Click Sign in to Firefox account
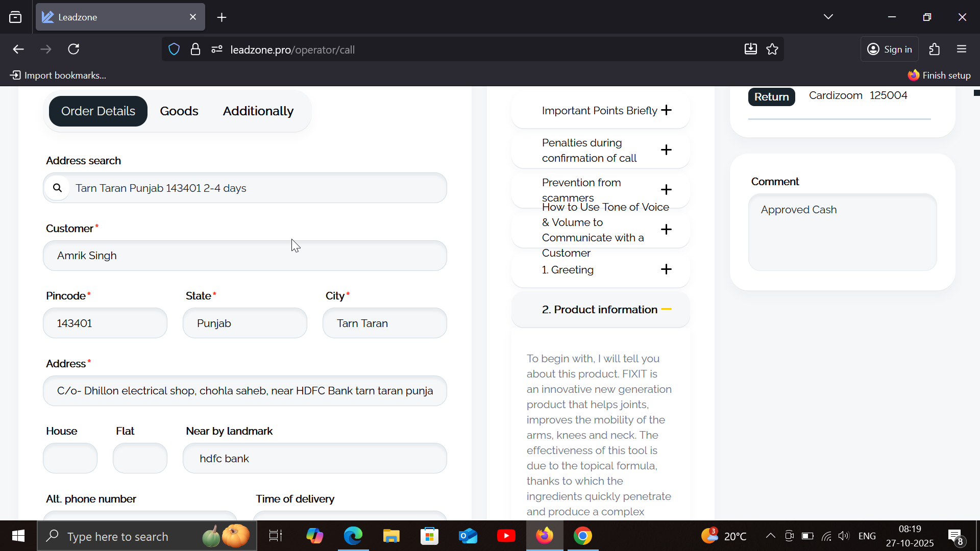Viewport: 980px width, 551px height. (x=890, y=49)
